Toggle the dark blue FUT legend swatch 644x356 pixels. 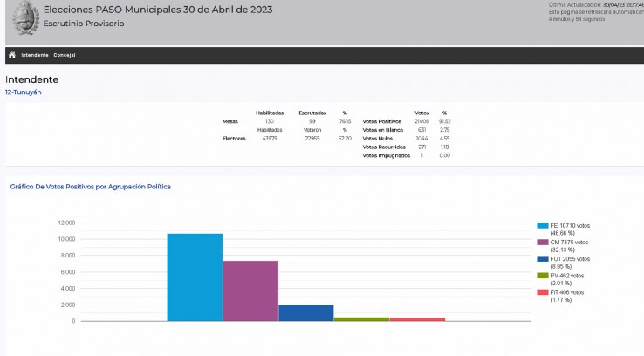[543, 258]
